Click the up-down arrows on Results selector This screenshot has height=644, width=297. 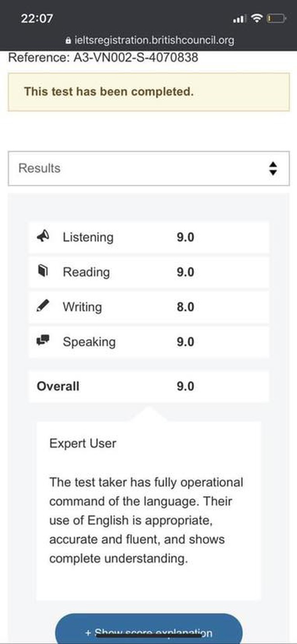pos(272,168)
